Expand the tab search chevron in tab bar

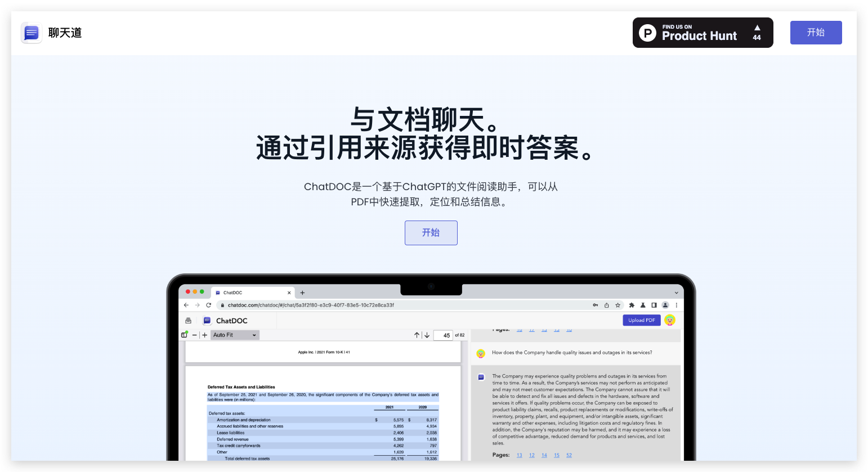click(x=676, y=293)
